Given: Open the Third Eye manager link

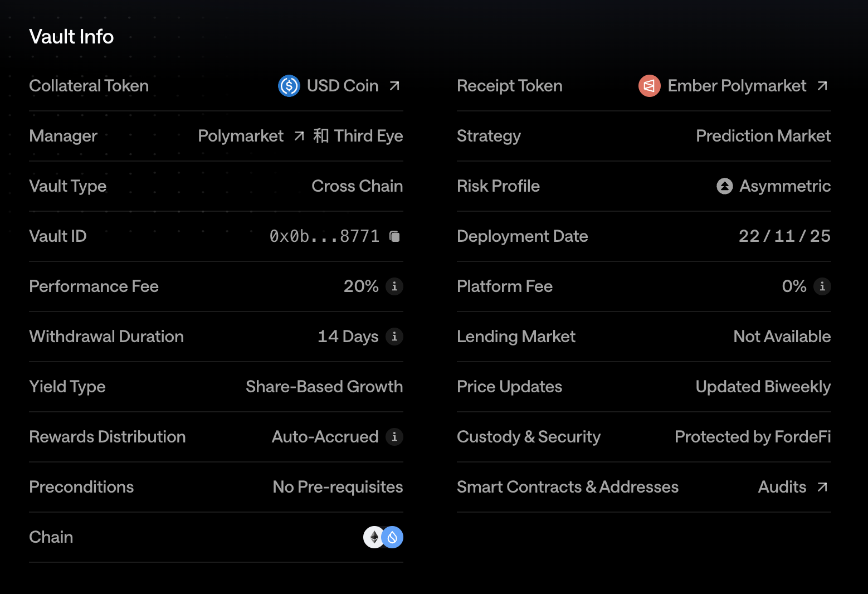Looking at the screenshot, I should (x=368, y=136).
